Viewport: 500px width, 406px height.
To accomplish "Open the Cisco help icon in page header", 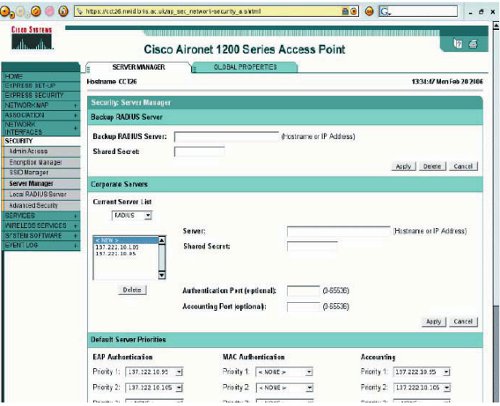I will point(458,44).
